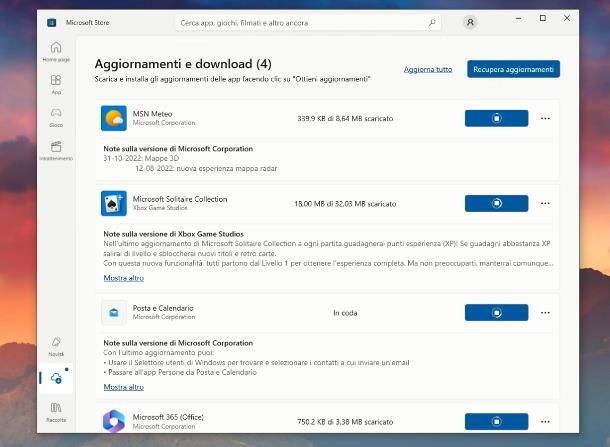Click 'Note sulla versione di Xbox Game Studios'

pos(174,234)
